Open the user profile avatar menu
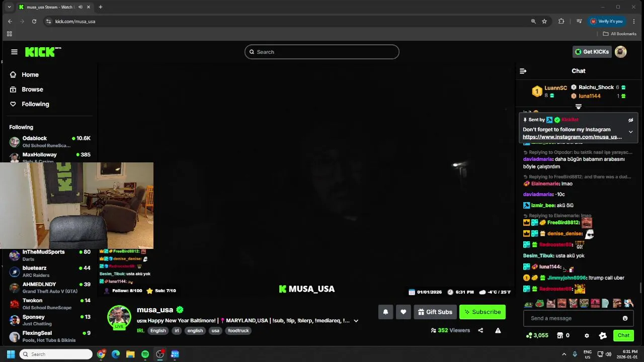The width and height of the screenshot is (644, 362). point(621,52)
